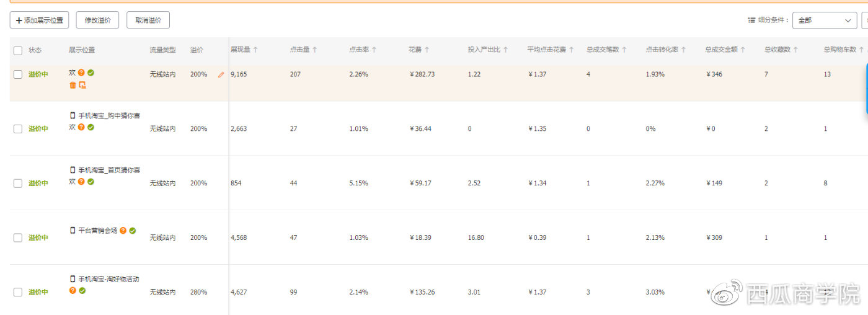
Task: Sort by the 投入产出比 column arrow
Action: tap(505, 50)
